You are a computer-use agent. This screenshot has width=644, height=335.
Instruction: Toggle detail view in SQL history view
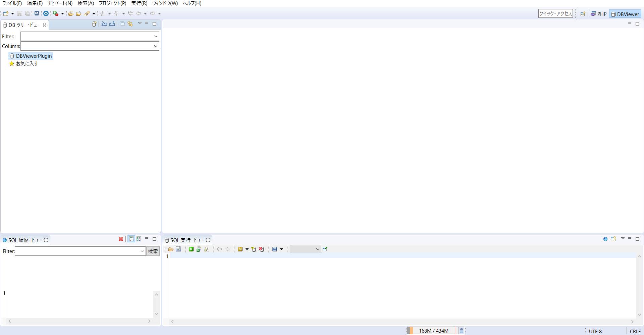(139, 239)
